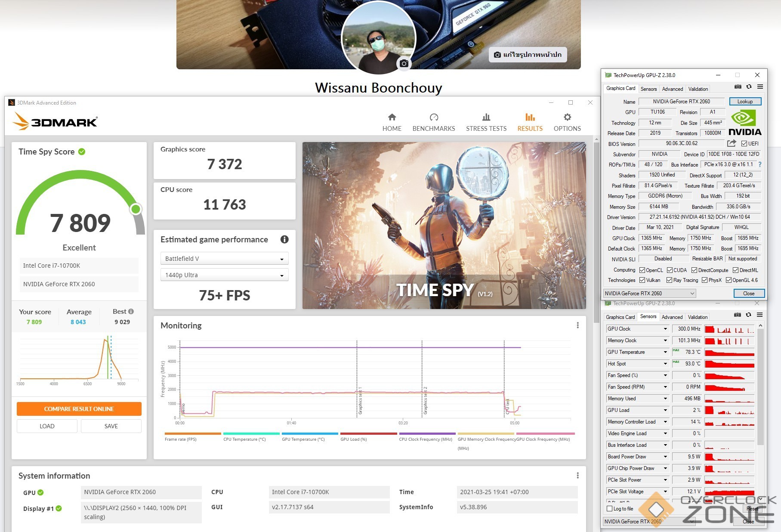Click the Lookup button in GPU-Z
The width and height of the screenshot is (781, 532).
pos(745,102)
